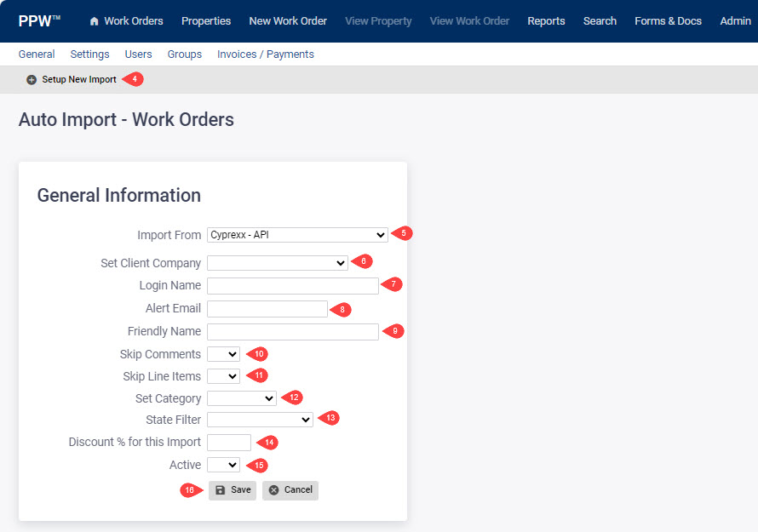Open the Import From dropdown
This screenshot has height=532, width=758.
297,235
